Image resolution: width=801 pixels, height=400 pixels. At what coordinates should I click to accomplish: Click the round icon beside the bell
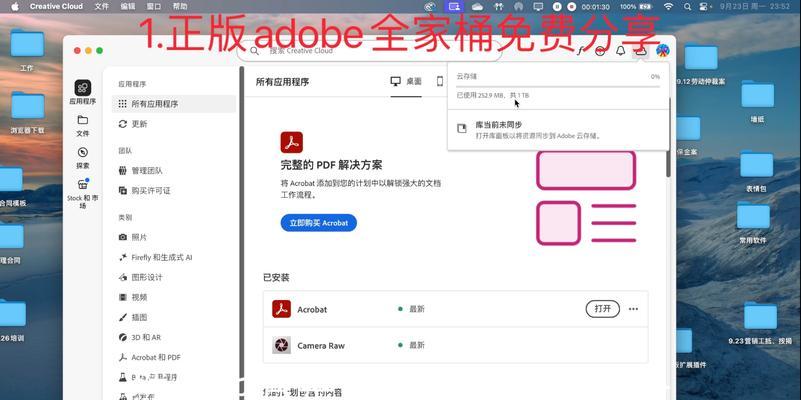601,51
